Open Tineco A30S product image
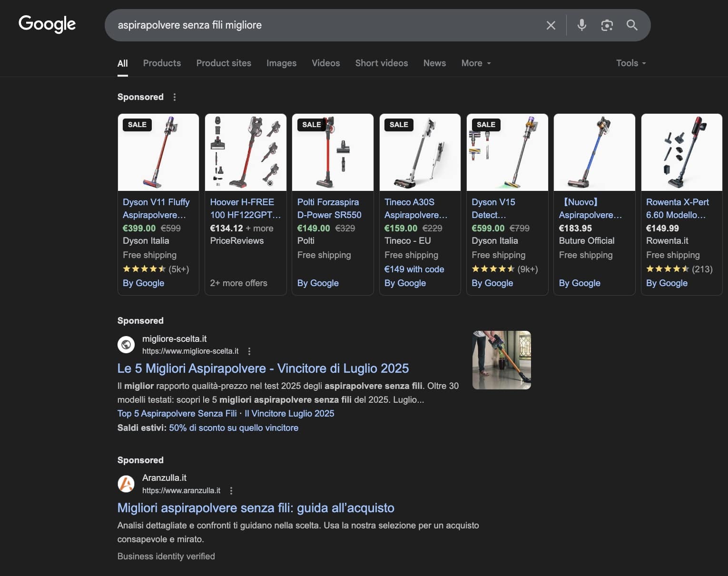The image size is (728, 576). point(420,152)
